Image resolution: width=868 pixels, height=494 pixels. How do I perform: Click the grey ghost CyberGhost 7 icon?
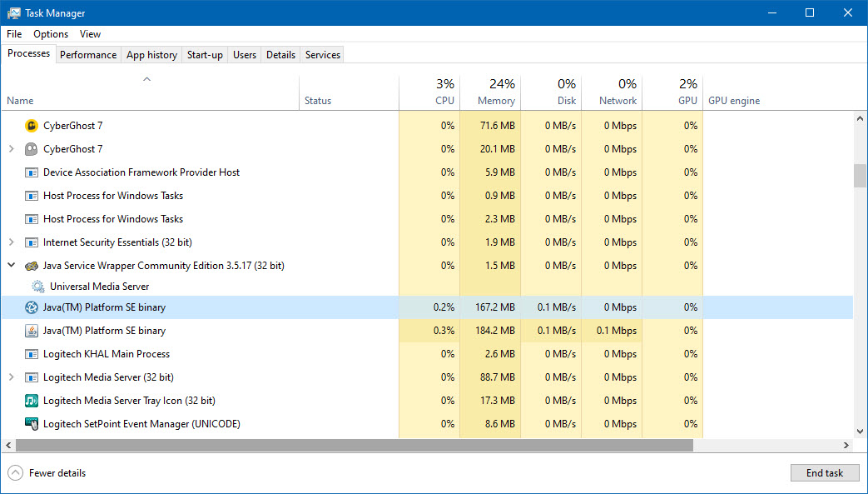point(32,149)
